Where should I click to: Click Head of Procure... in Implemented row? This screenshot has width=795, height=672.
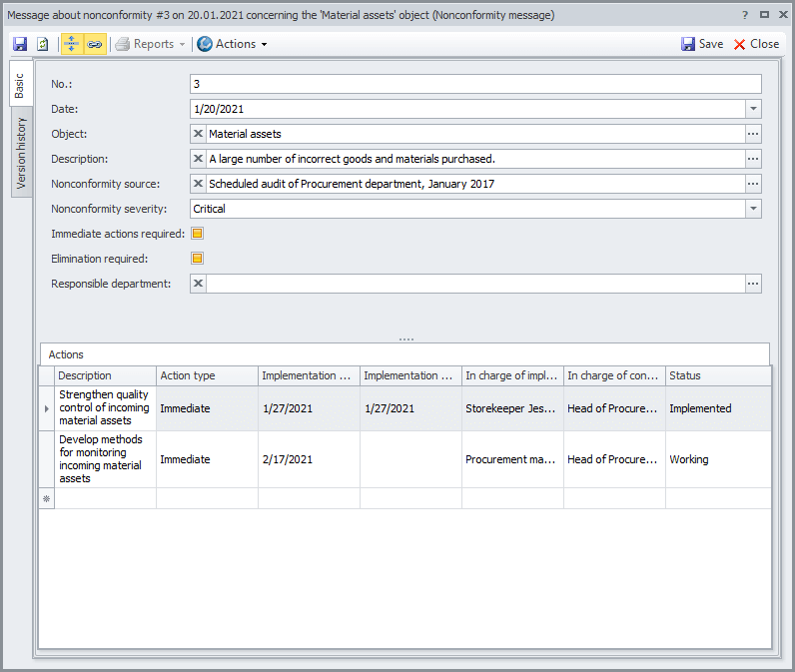point(614,408)
